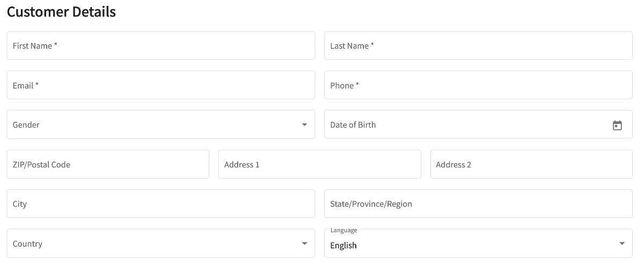Screen dimensions: 644x265
Task: Click the Gender dropdown arrow
Action: [304, 125]
